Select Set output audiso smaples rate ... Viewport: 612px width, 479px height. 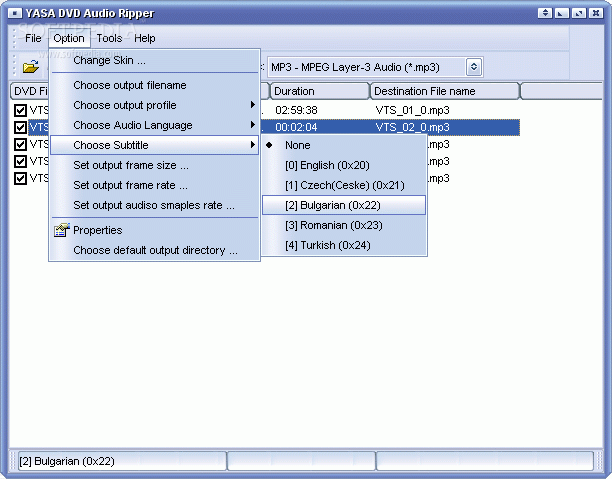[x=155, y=205]
